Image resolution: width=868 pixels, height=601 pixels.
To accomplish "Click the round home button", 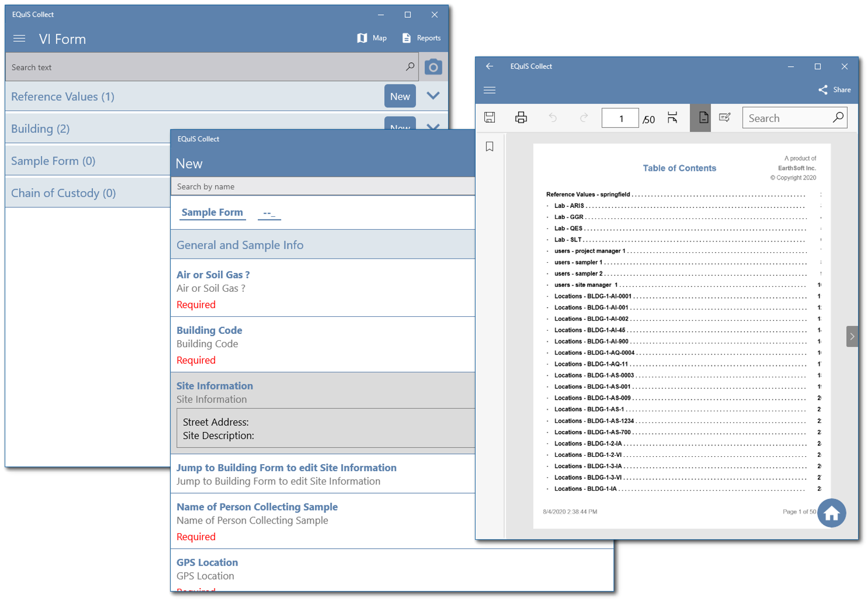I will (831, 513).
